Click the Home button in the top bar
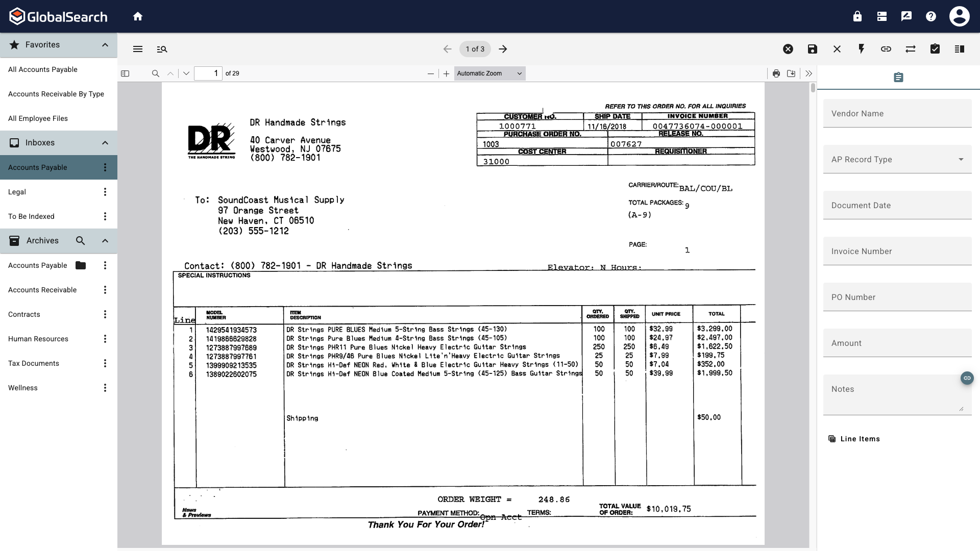 [138, 16]
